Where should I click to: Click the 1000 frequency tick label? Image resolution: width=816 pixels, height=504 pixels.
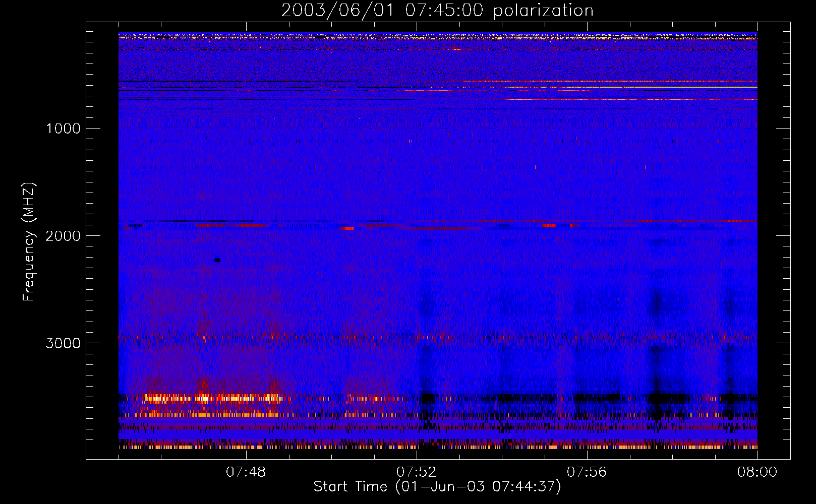(x=64, y=129)
